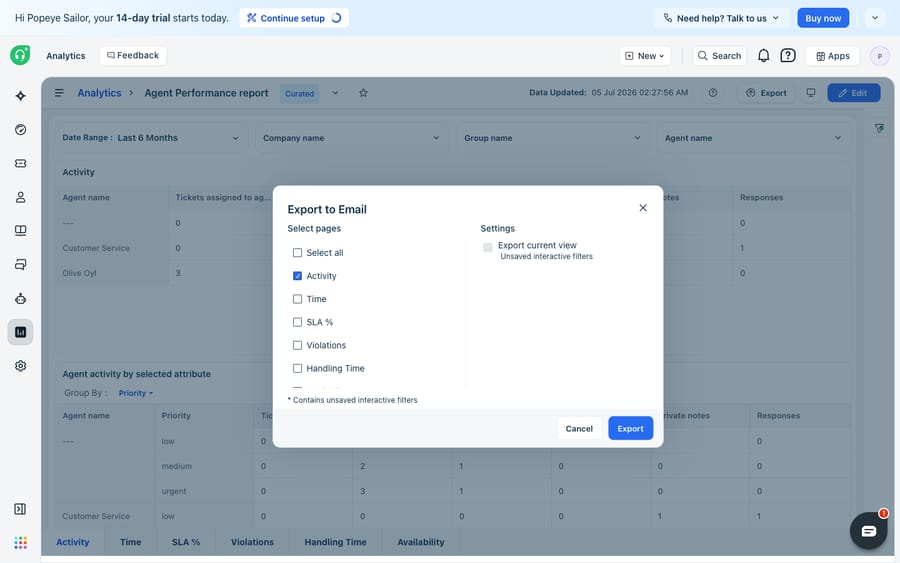Open the Solutions book icon in sidebar
Image resolution: width=900 pixels, height=563 pixels.
tap(21, 231)
